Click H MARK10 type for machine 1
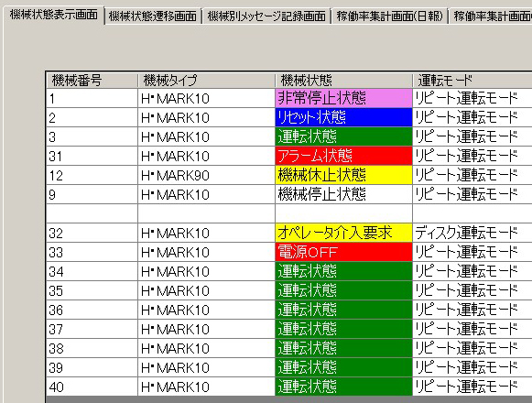The height and width of the screenshot is (403, 532). coord(206,98)
